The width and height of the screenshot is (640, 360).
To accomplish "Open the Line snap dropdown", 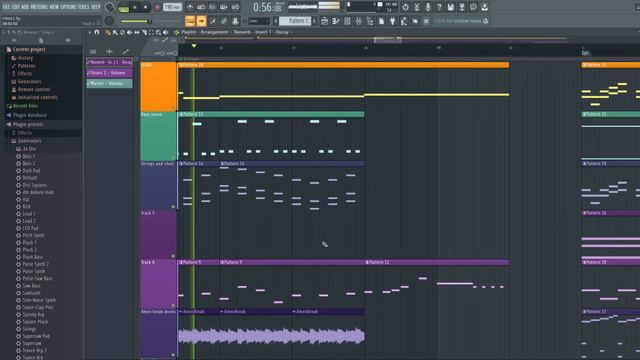I will click(258, 21).
